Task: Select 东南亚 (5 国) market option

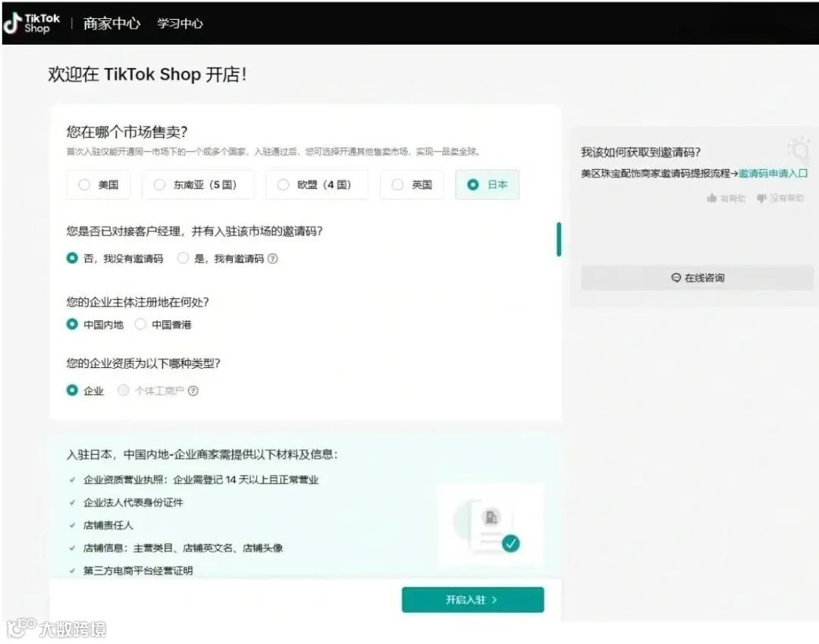Action: [x=198, y=184]
